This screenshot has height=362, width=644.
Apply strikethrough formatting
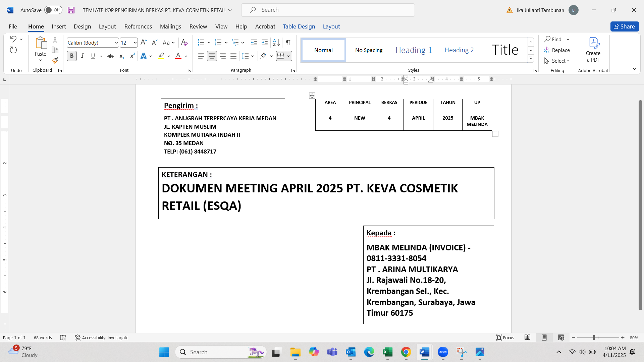point(110,56)
